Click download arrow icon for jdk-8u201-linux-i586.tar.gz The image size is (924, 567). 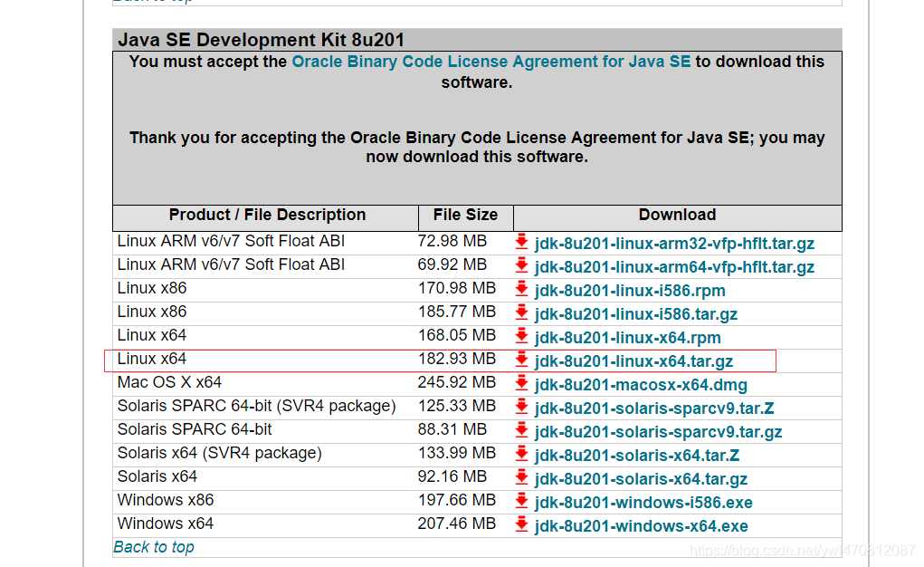point(521,312)
